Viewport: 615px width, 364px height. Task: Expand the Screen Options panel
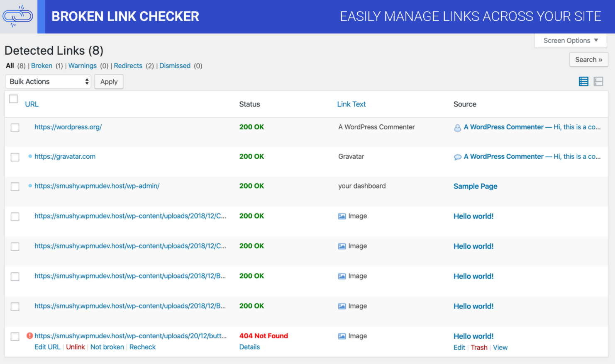[x=571, y=41]
